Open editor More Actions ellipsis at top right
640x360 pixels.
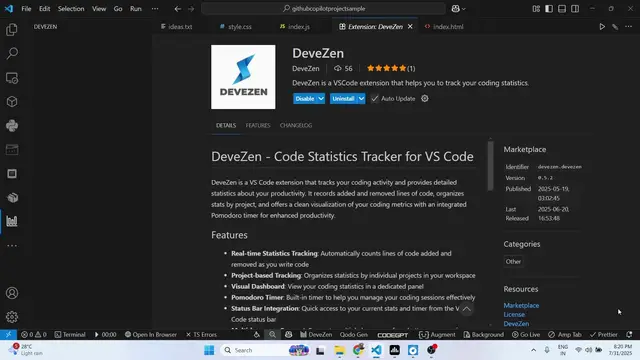pyautogui.click(x=629, y=27)
